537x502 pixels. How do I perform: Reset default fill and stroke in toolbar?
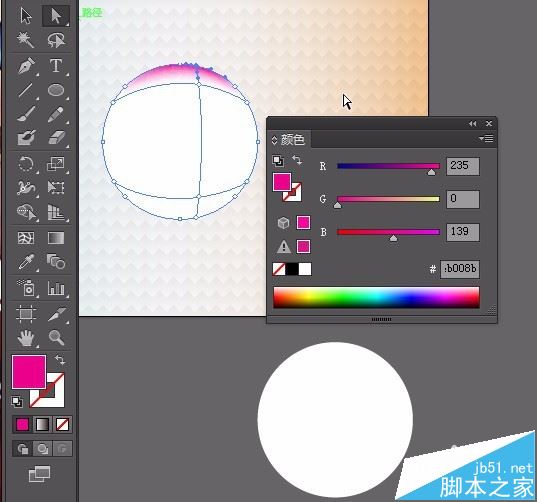pyautogui.click(x=17, y=401)
